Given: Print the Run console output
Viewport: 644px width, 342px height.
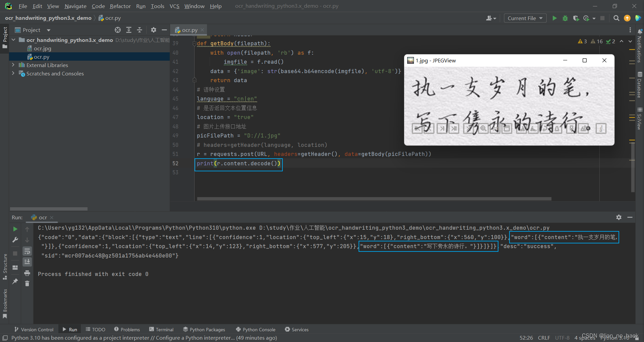Looking at the screenshot, I should [x=27, y=273].
